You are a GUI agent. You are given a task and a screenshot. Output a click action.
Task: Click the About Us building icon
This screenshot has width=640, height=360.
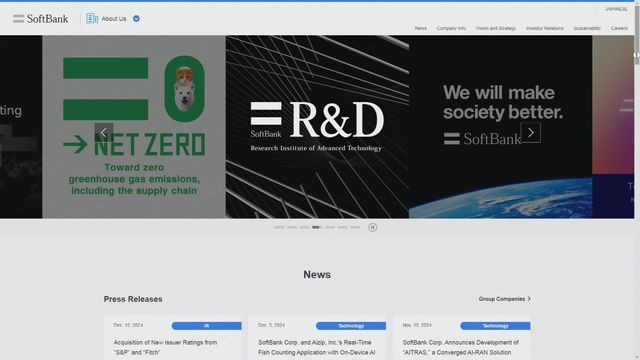[x=92, y=18]
